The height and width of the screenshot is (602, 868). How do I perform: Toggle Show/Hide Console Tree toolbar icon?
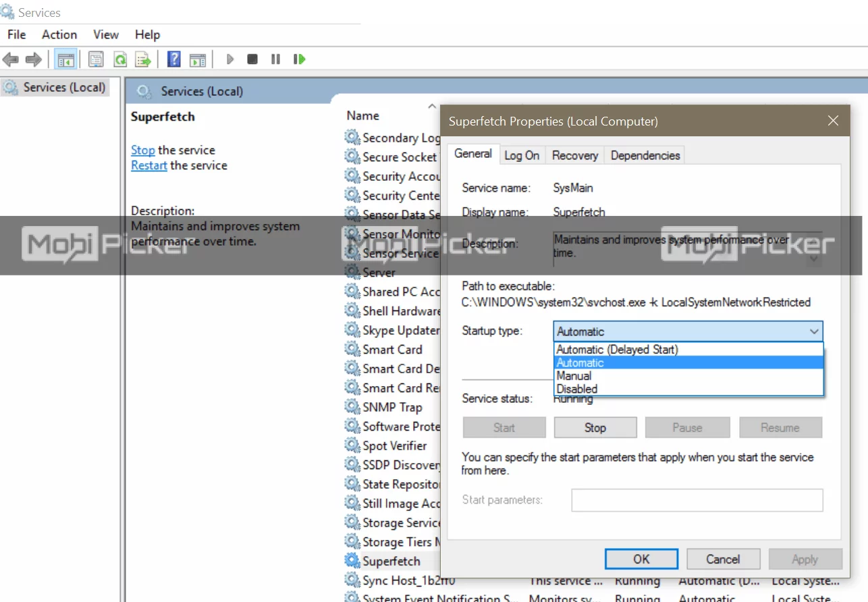tap(65, 59)
